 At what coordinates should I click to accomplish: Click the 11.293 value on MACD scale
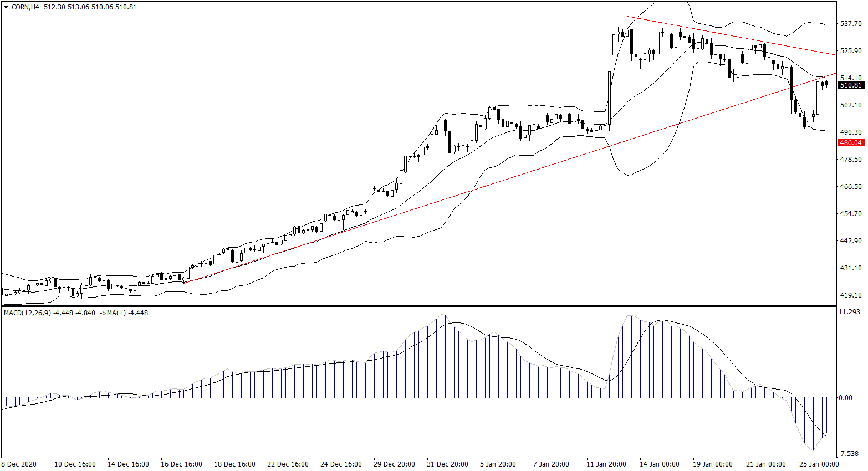[x=849, y=312]
